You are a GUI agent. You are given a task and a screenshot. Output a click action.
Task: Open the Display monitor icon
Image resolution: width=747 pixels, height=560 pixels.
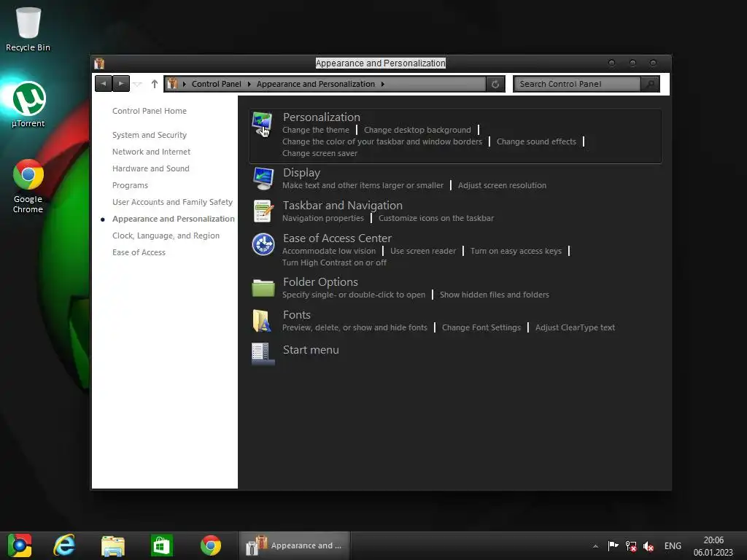point(263,179)
